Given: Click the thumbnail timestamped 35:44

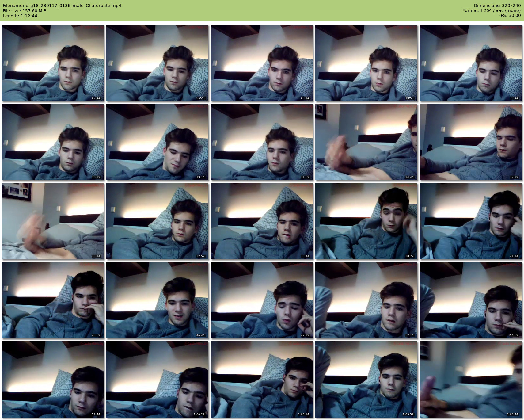Looking at the screenshot, I should tap(261, 221).
